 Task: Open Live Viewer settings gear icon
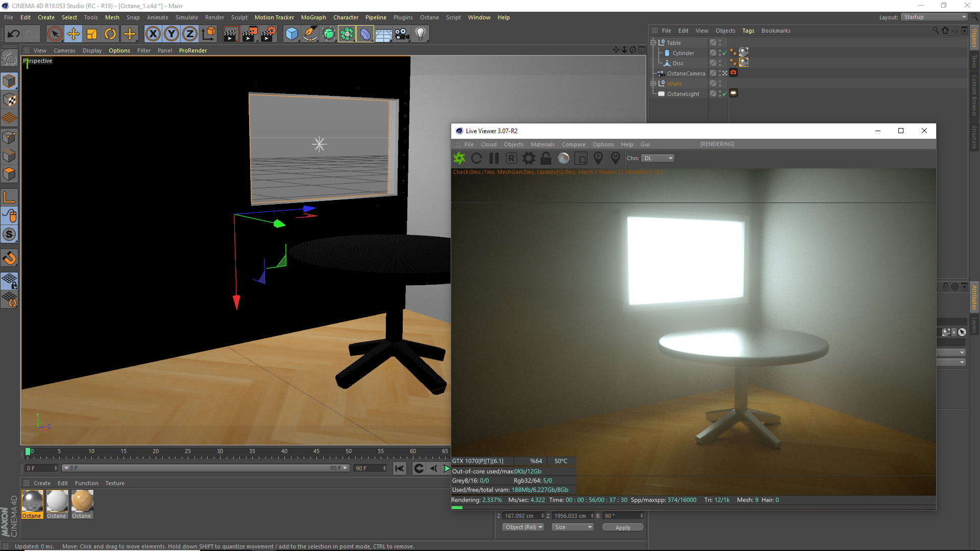[529, 159]
